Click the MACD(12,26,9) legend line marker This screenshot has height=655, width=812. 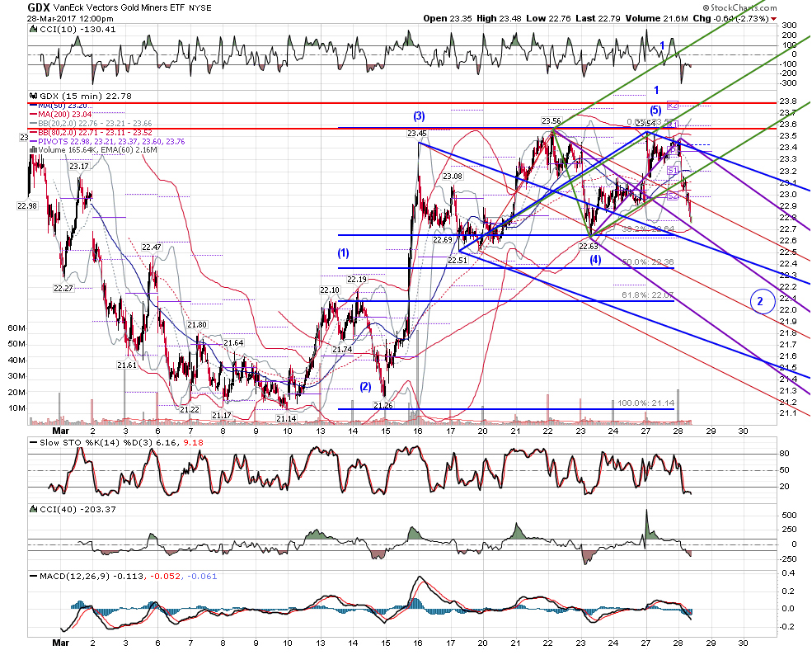(x=34, y=576)
